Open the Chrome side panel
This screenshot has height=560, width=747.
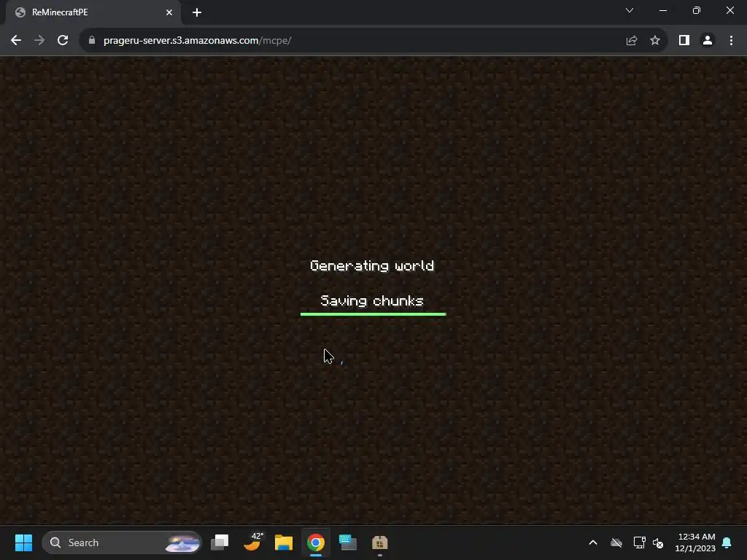click(684, 41)
